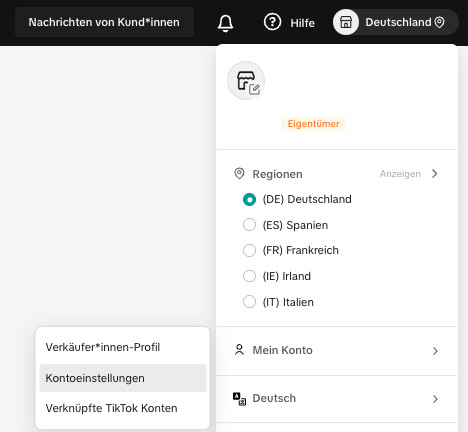Expand regions via the Anzeigen chevron arrow

pos(434,174)
